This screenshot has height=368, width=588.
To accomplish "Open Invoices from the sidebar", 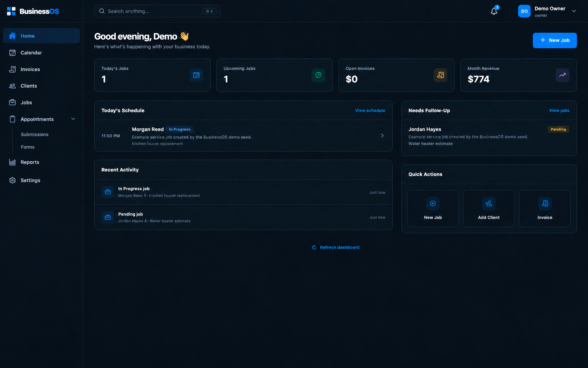I will (42, 69).
